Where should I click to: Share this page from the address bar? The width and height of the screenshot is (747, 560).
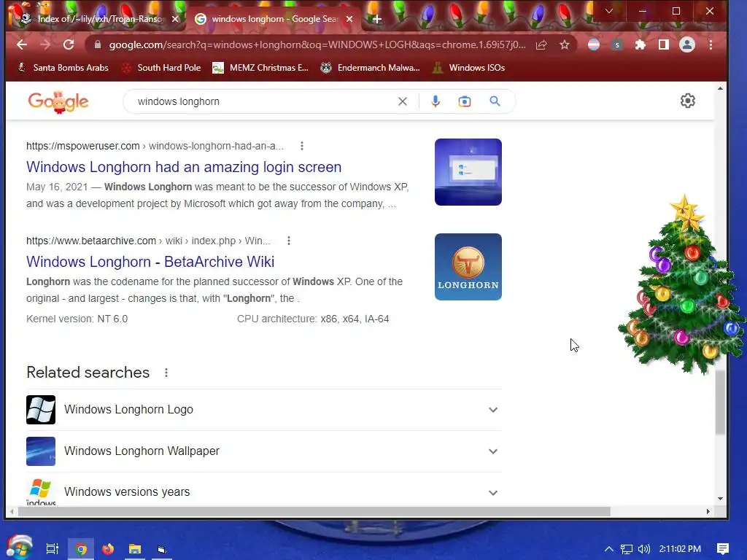click(541, 44)
